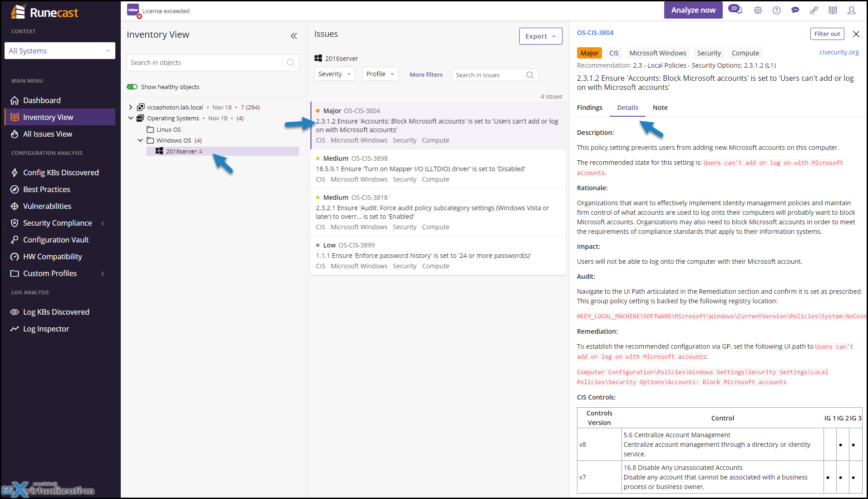Toggle Show healthy objects switch
Screen dimensions: 868x499
coord(132,87)
